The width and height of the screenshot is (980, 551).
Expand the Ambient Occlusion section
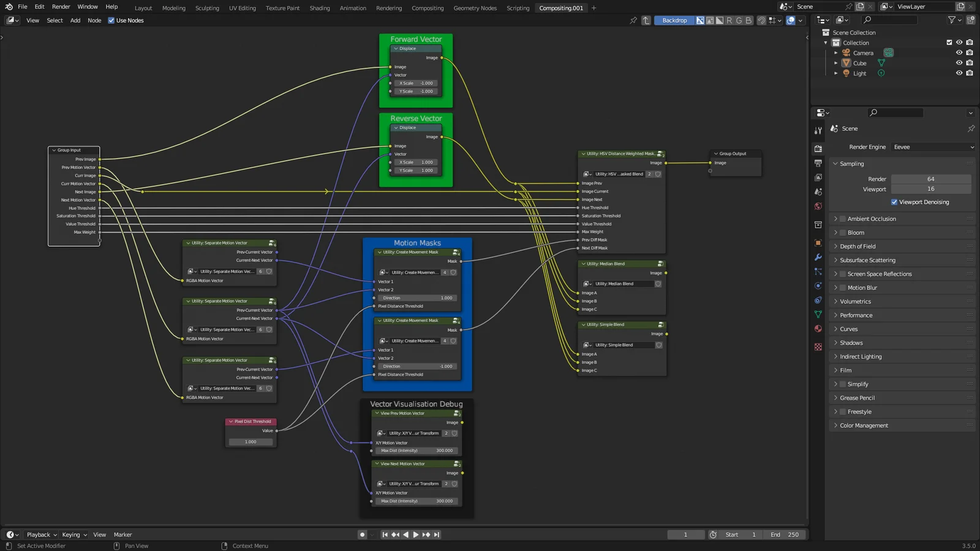click(837, 219)
